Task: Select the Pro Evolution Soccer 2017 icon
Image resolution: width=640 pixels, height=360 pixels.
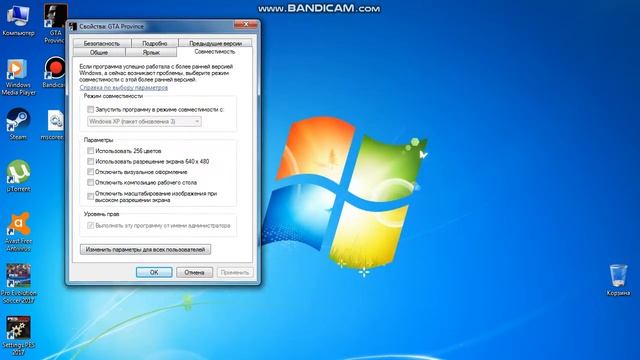Action: coord(18,284)
